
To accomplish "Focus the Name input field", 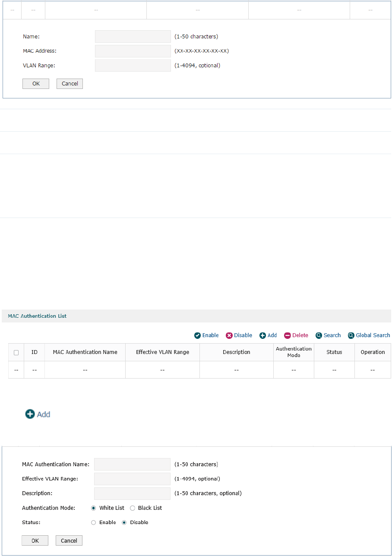I will point(133,37).
